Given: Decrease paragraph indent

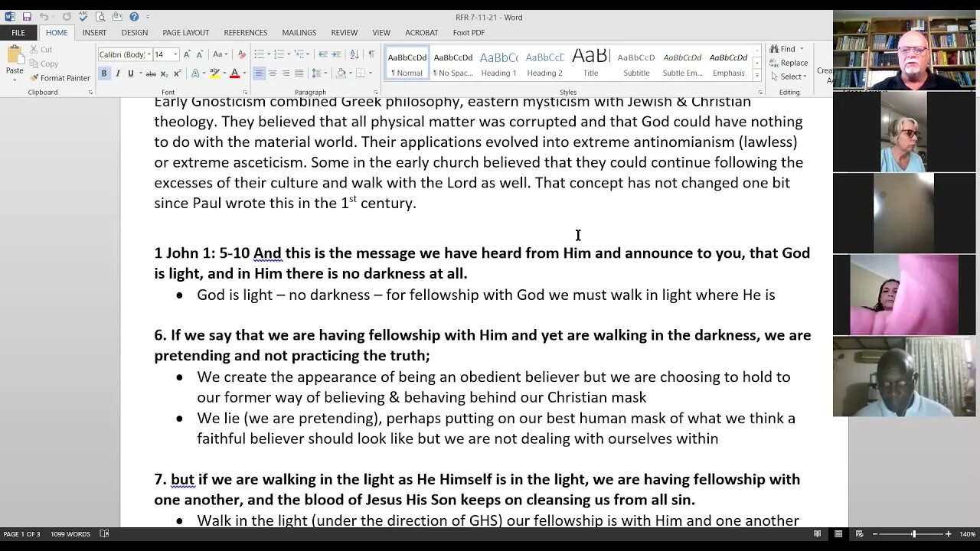Looking at the screenshot, I should 323,54.
